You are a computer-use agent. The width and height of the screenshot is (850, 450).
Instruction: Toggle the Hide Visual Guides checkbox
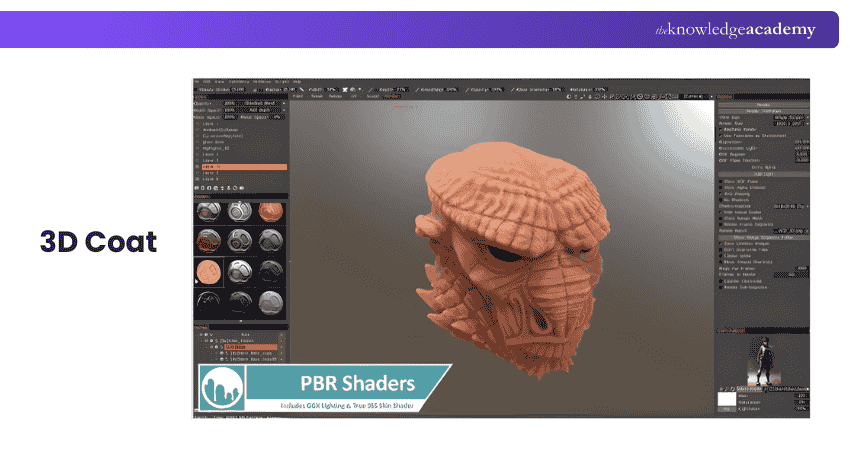721,212
